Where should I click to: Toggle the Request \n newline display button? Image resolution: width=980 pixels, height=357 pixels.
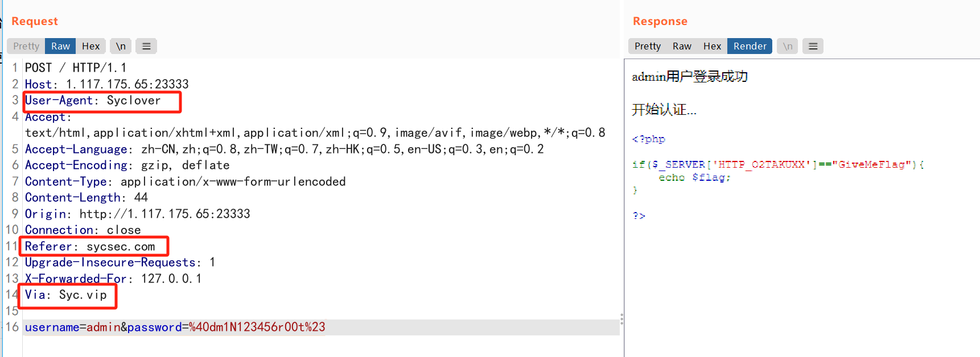click(x=121, y=46)
